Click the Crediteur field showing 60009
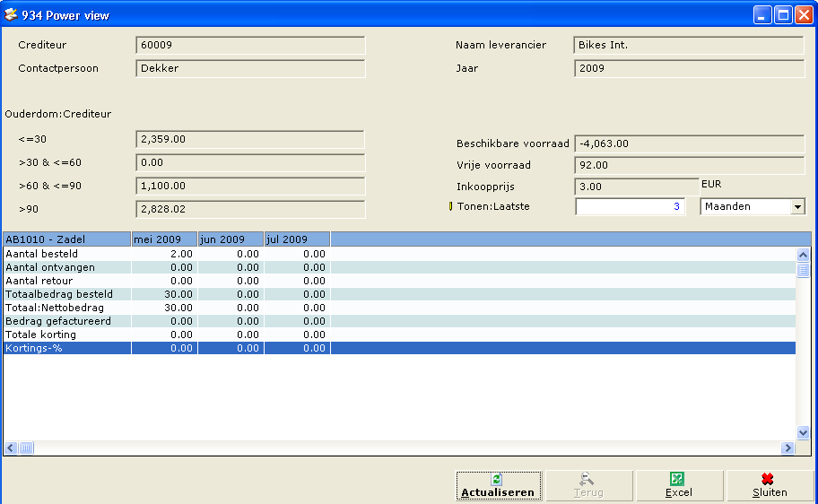This screenshot has width=818, height=504. coord(250,45)
